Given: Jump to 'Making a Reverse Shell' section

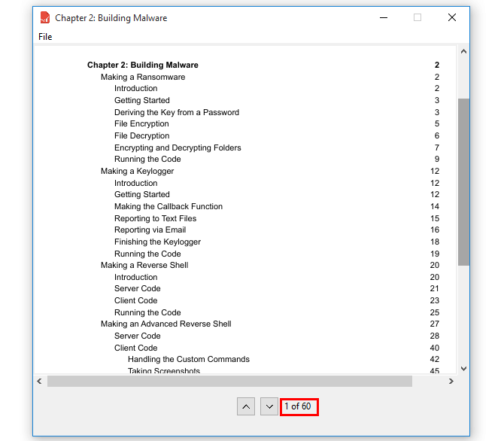Looking at the screenshot, I should (x=144, y=265).
